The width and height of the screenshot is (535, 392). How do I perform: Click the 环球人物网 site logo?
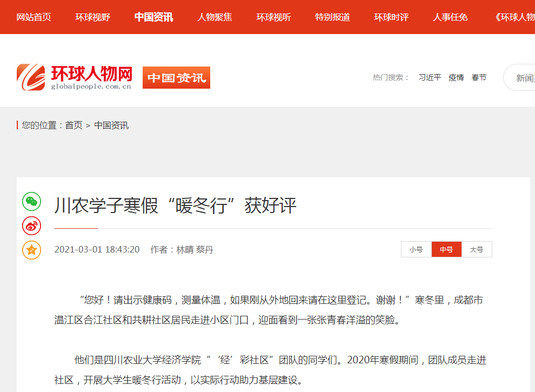(x=74, y=77)
